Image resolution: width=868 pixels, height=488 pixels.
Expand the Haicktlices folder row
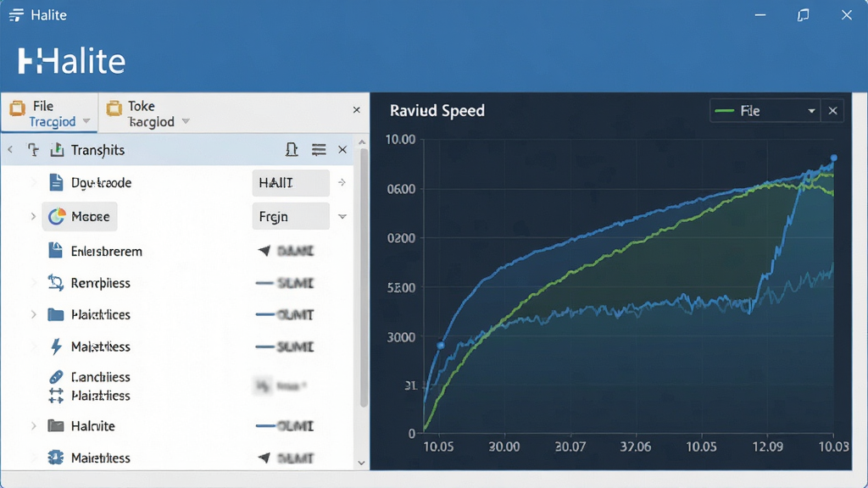[33, 315]
